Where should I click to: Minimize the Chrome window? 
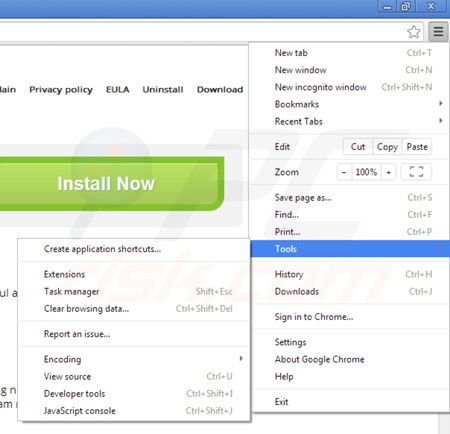click(x=387, y=6)
